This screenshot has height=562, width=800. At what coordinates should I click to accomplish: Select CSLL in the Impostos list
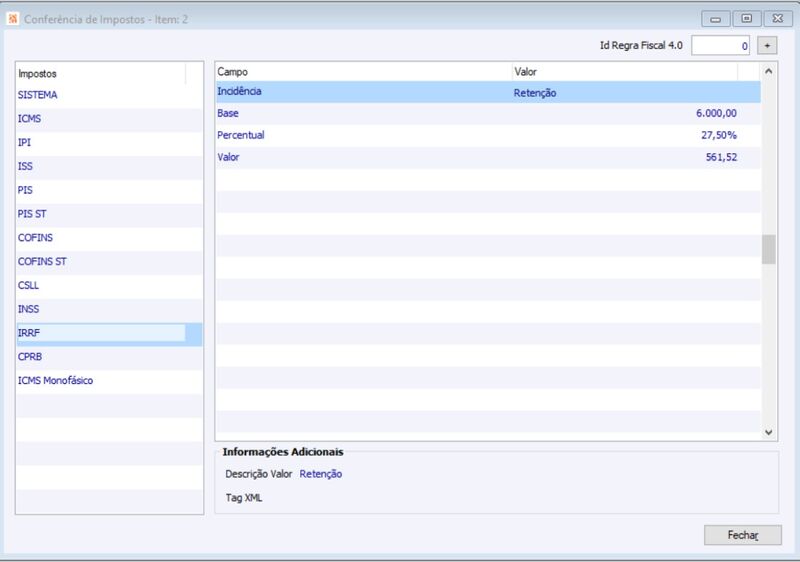(x=109, y=285)
